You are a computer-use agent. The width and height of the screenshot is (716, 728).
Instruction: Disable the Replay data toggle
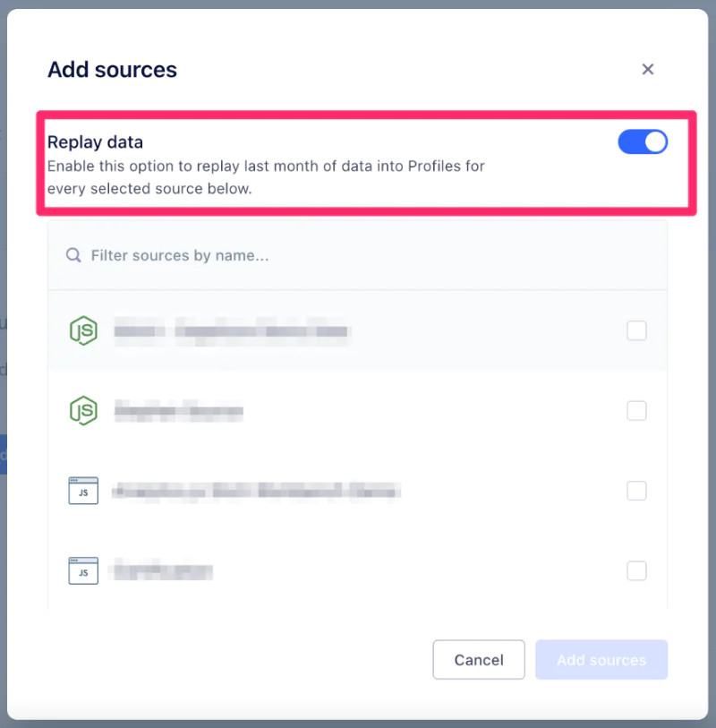643,142
